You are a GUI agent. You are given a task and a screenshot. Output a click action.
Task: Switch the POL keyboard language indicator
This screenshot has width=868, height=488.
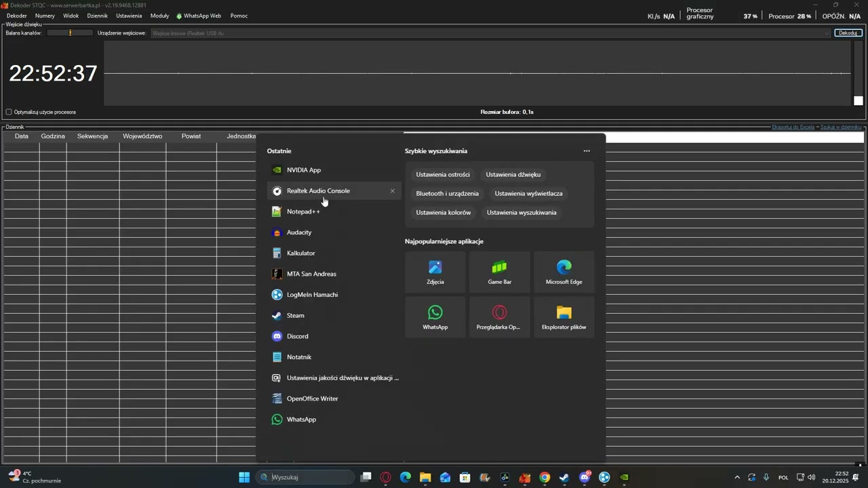tap(783, 477)
